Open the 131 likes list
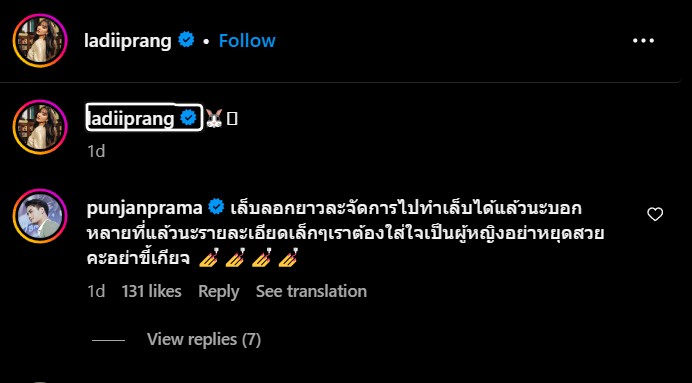Image resolution: width=692 pixels, height=383 pixels. pos(151,291)
